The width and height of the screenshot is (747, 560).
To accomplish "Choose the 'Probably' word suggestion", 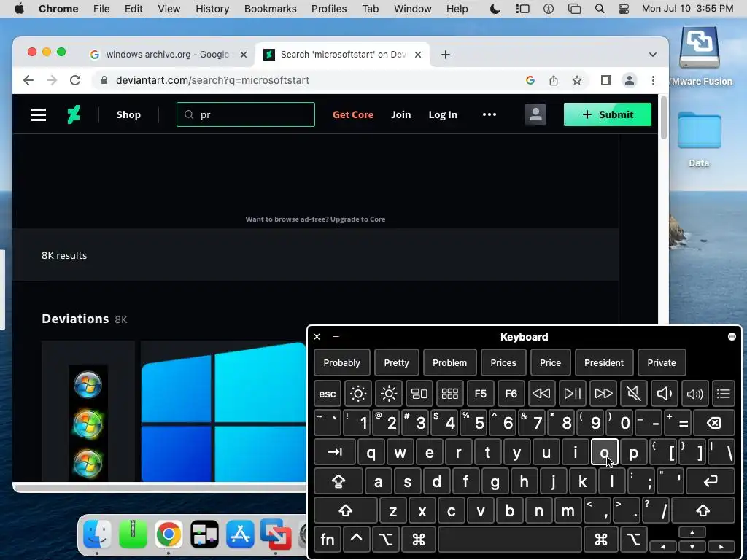I will pos(341,363).
